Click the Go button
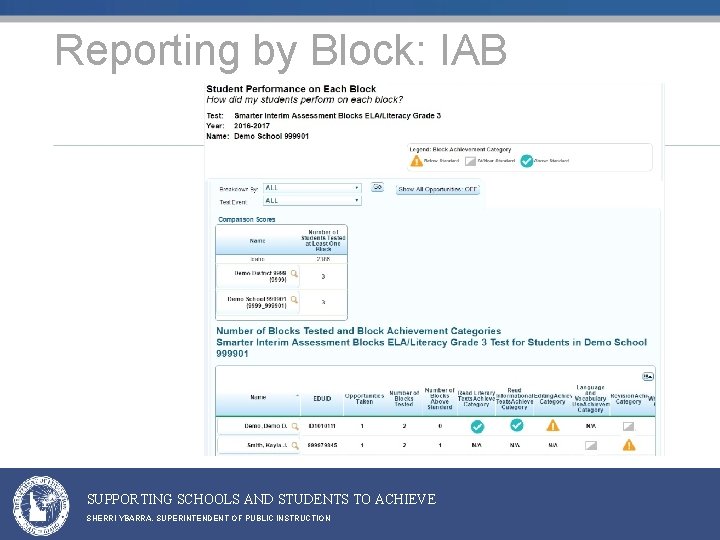 click(x=377, y=187)
